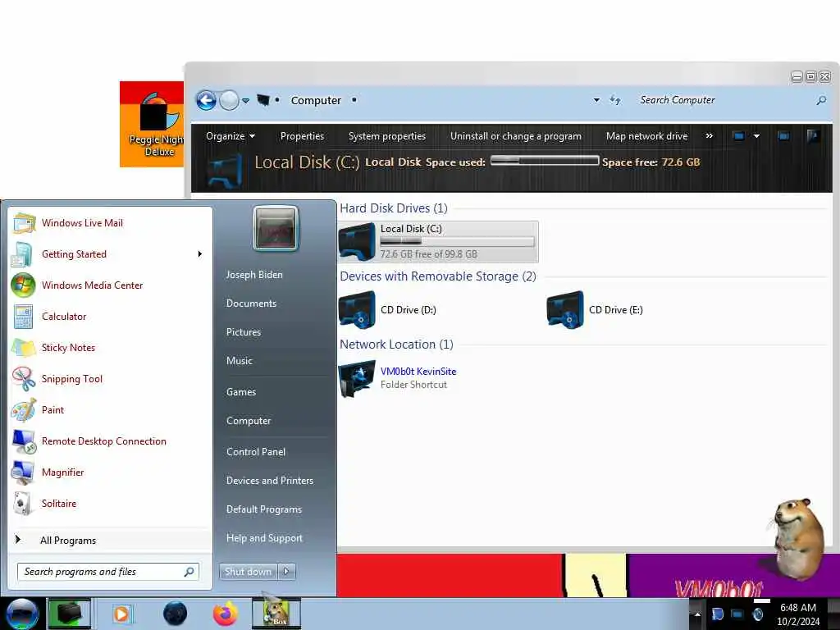Click the magnifier icon in Search Computer
The image size is (840, 630).
click(x=821, y=100)
